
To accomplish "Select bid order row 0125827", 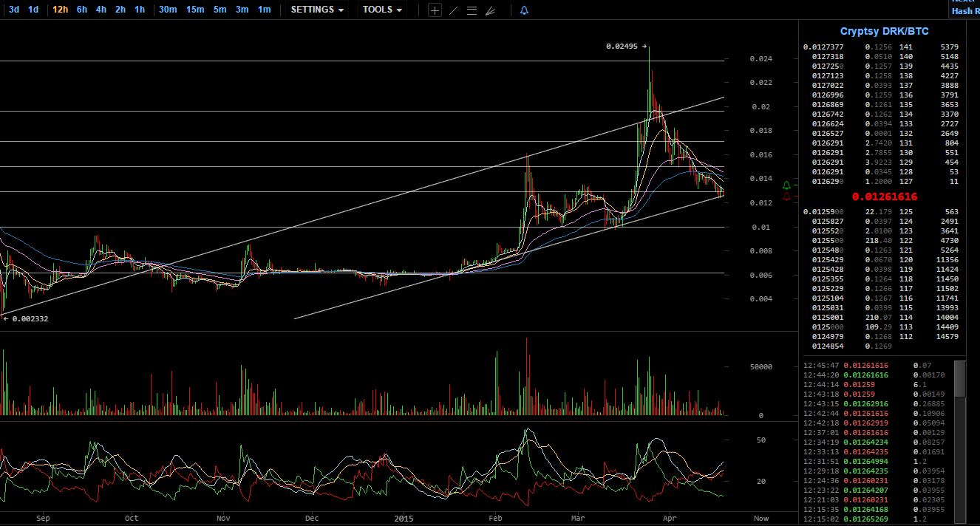I will click(x=881, y=222).
